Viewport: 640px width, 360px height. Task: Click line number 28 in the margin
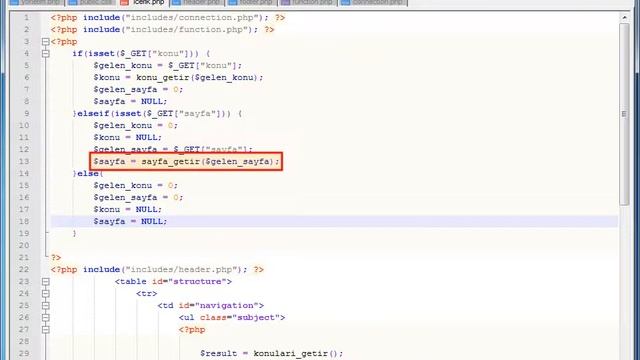point(24,342)
